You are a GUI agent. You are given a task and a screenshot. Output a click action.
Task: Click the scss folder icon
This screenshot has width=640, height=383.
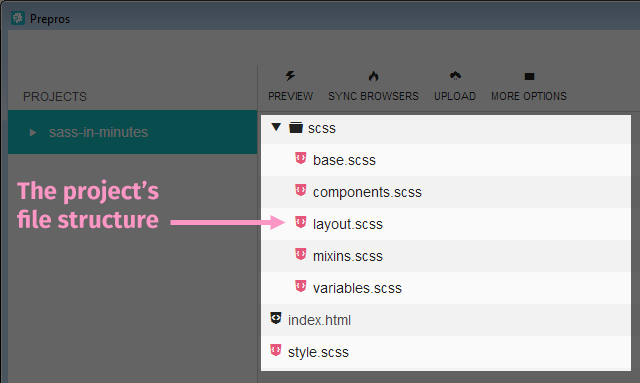pyautogui.click(x=296, y=128)
